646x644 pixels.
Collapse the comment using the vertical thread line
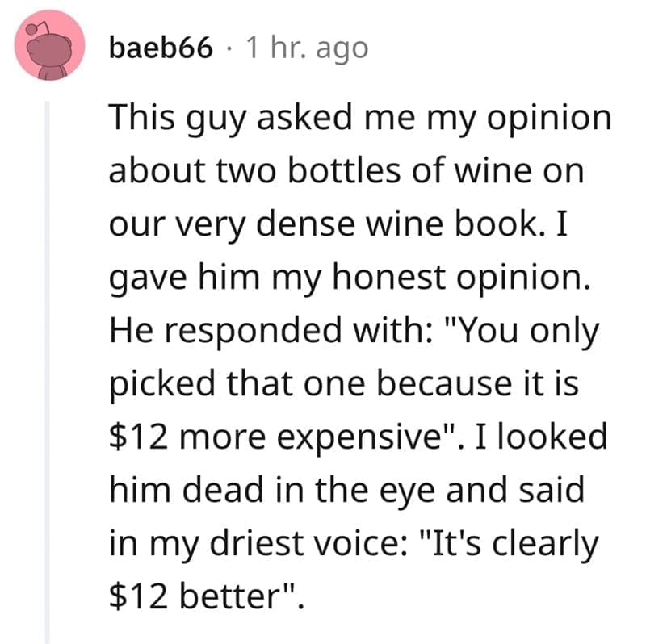coord(48,363)
